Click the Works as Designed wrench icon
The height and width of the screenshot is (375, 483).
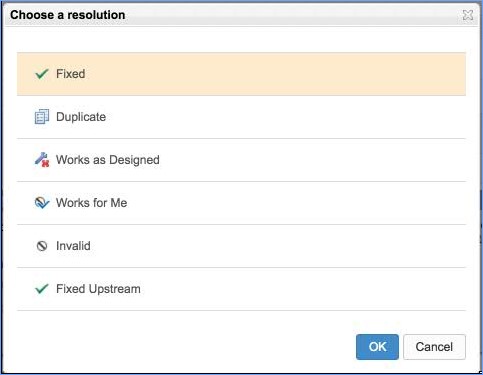42,160
